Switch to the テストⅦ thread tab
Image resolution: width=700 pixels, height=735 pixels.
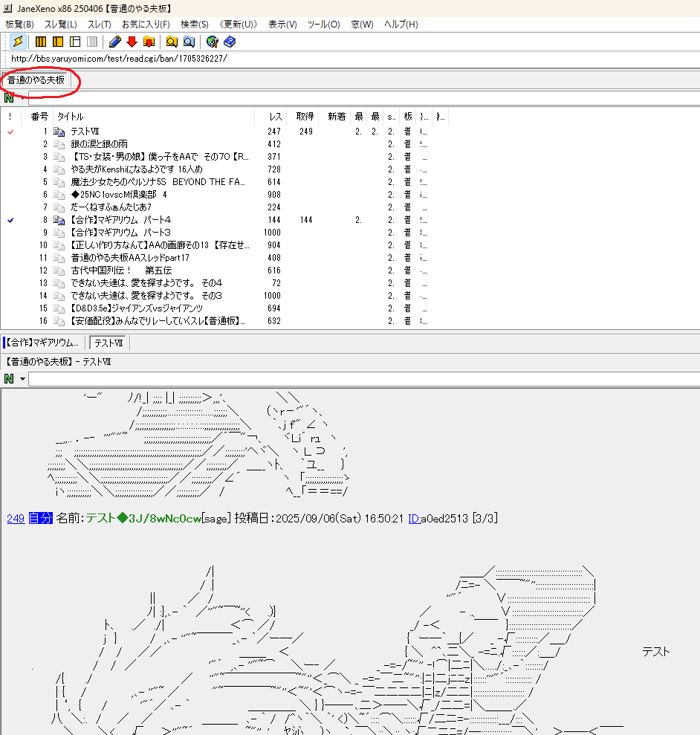pos(109,343)
